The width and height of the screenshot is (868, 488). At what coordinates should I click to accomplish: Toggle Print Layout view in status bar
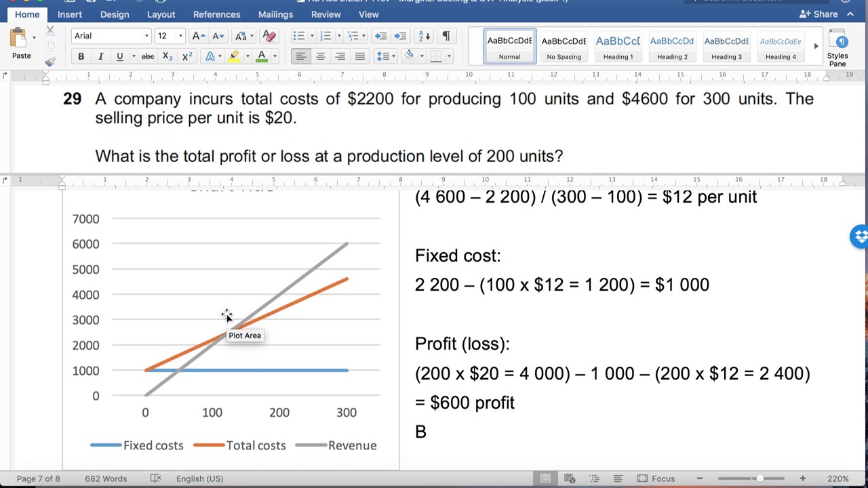click(x=545, y=479)
